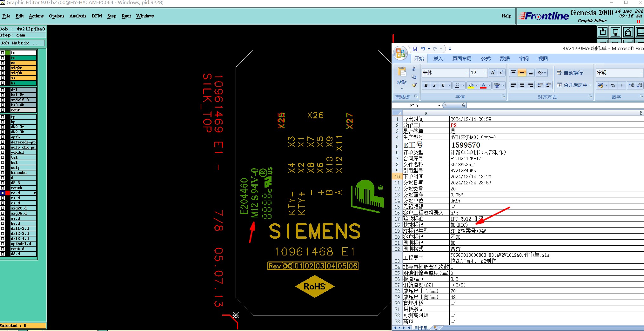Switch to the 插入 ribbon tab

click(x=438, y=58)
